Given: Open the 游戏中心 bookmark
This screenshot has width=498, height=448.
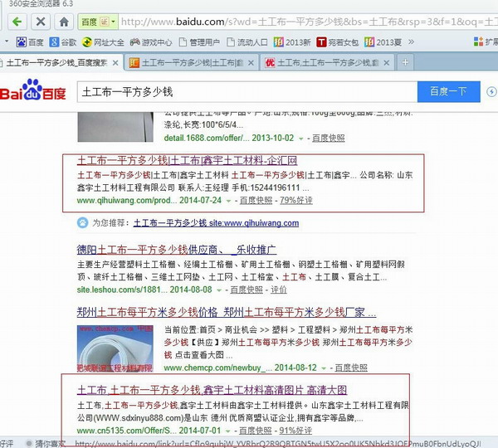Looking at the screenshot, I should click(151, 41).
